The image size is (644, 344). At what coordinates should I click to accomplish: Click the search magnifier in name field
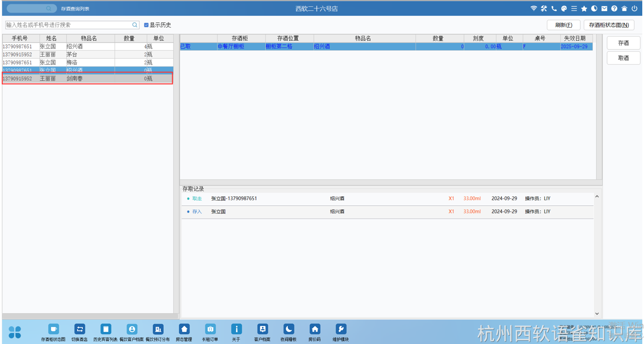click(x=135, y=25)
